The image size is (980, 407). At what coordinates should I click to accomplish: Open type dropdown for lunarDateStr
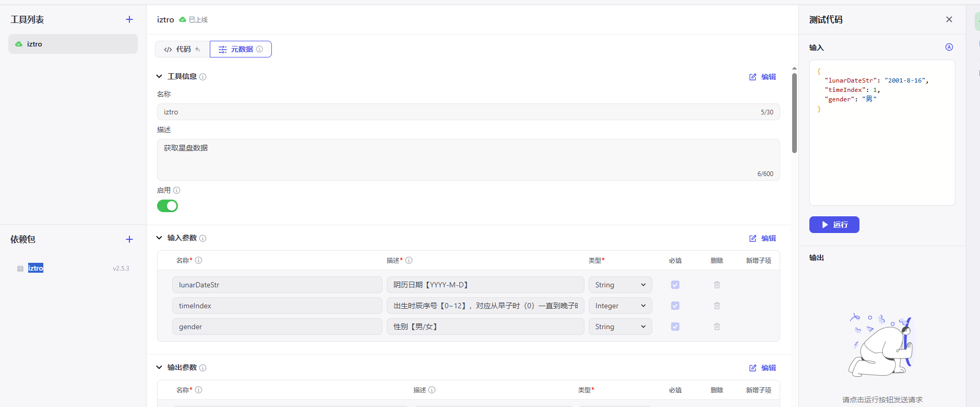click(x=620, y=285)
